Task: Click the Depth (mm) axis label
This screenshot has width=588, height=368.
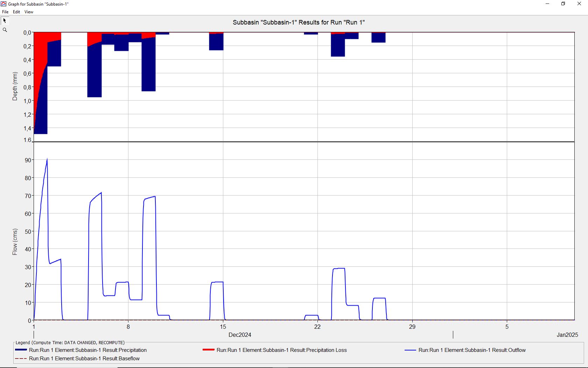Action: (x=15, y=86)
